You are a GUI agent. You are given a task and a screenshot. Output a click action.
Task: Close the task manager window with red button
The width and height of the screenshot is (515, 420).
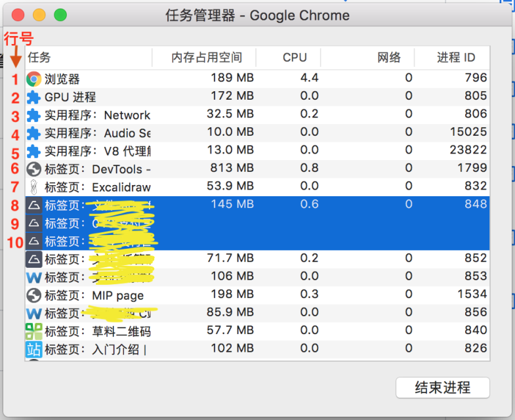pyautogui.click(x=18, y=15)
